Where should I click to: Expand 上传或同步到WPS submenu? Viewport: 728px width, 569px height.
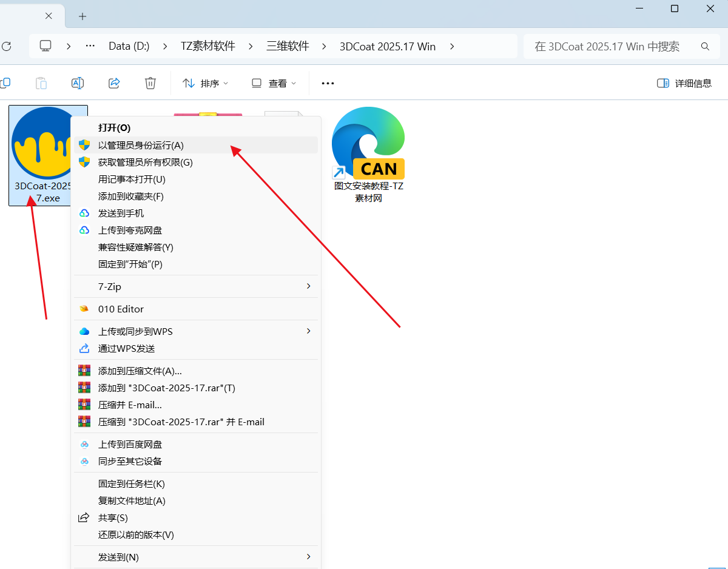pyautogui.click(x=196, y=331)
